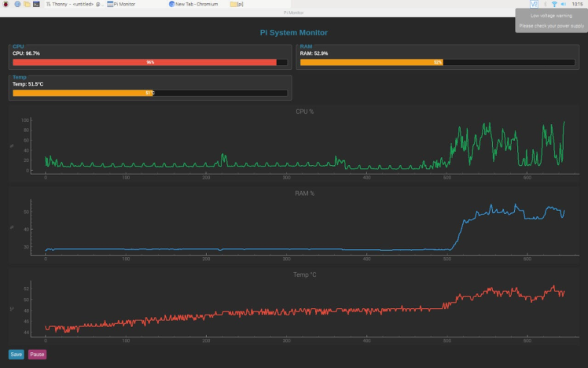This screenshot has height=368, width=588.
Task: Open the Wi-Fi network tray menu
Action: coord(554,4)
